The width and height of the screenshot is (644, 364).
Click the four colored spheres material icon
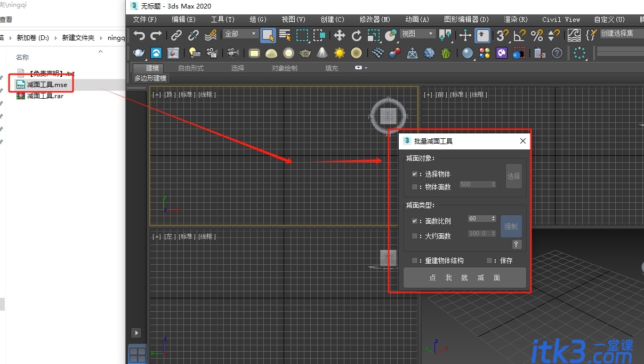485,53
